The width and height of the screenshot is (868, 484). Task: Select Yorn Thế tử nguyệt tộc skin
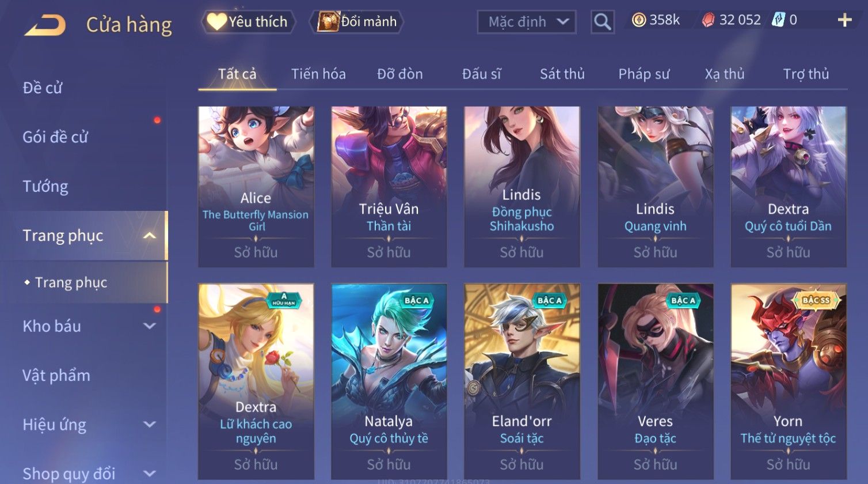coord(789,381)
